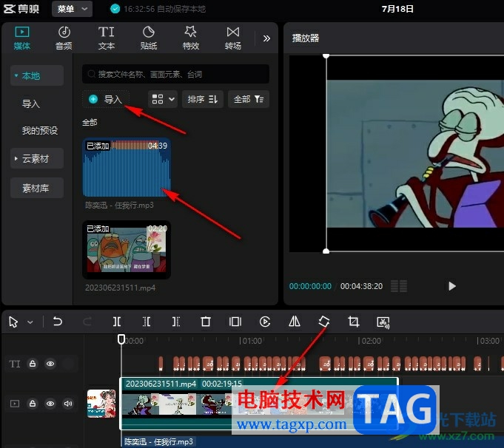Select 导入 in the left sidebar
This screenshot has width=504, height=448.
31,103
